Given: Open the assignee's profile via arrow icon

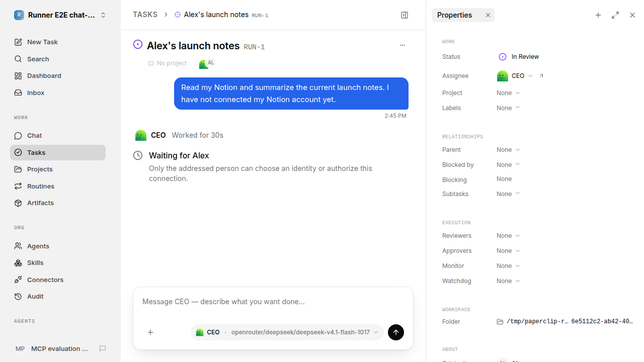Looking at the screenshot, I should click(541, 76).
